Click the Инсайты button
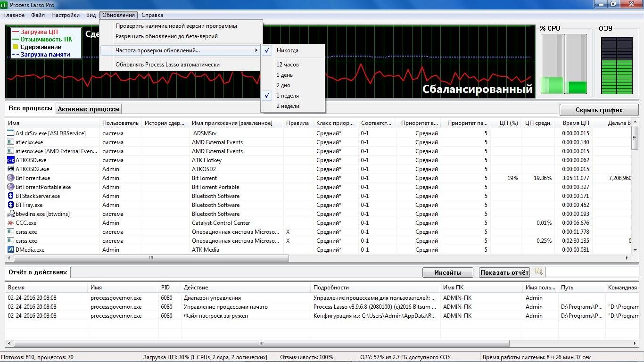This screenshot has width=644, height=362. 447,272
